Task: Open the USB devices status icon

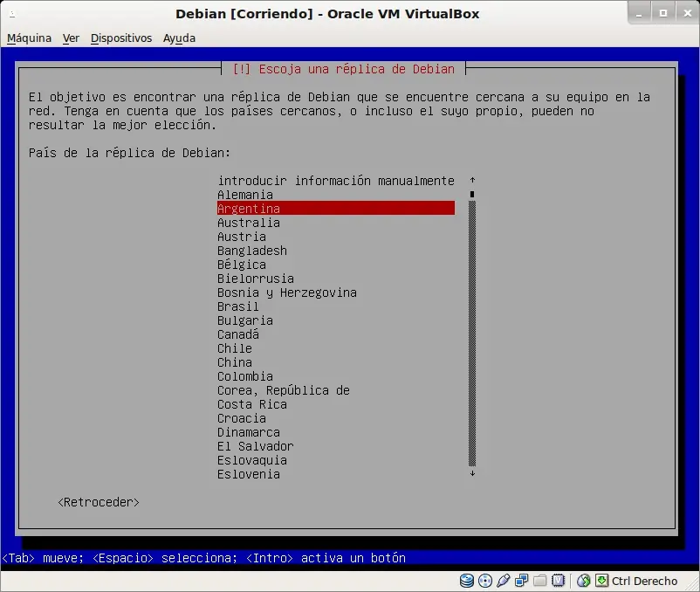Action: [x=503, y=581]
